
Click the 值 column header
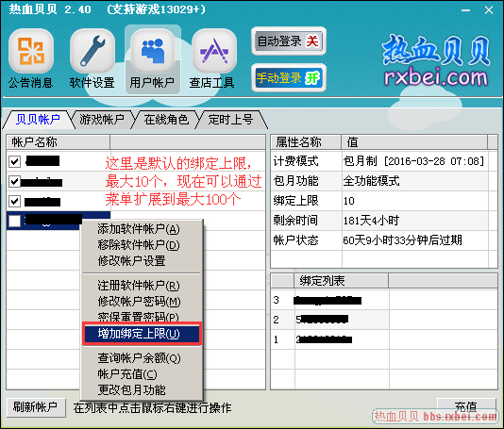(x=414, y=142)
